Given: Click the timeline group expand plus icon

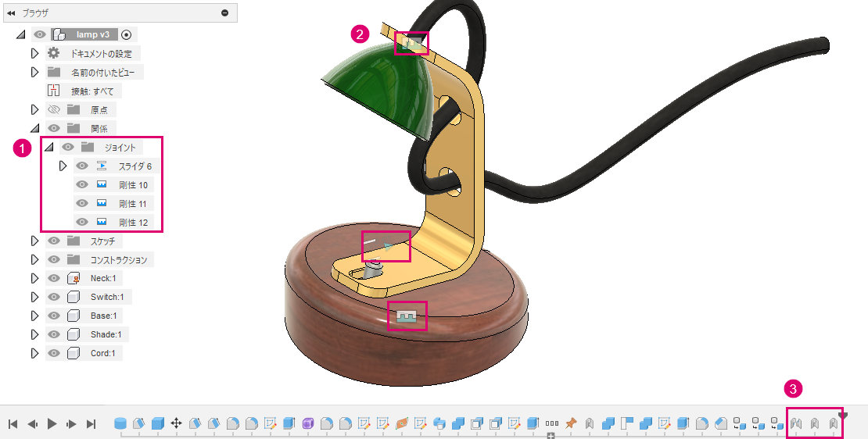Looking at the screenshot, I should coord(551,436).
